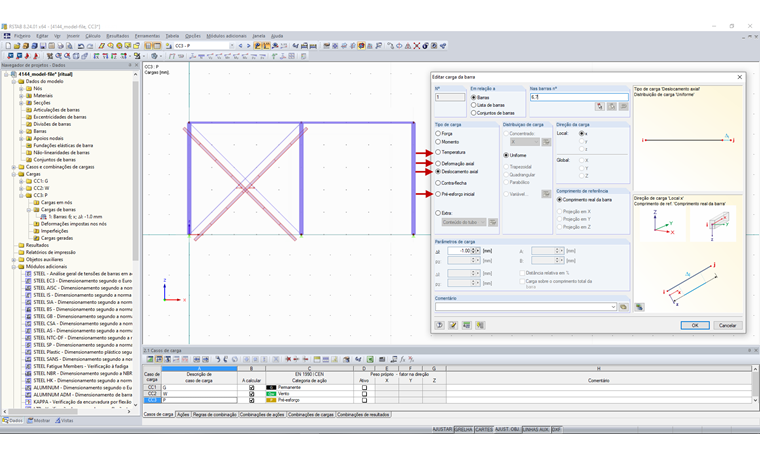Screen dimensions: 760x456
Task: Open the Comentário dropdown in dialog
Action: [x=613, y=307]
